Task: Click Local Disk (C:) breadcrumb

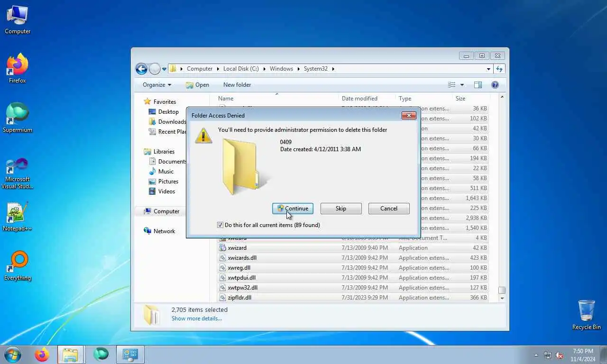Action: (x=241, y=69)
